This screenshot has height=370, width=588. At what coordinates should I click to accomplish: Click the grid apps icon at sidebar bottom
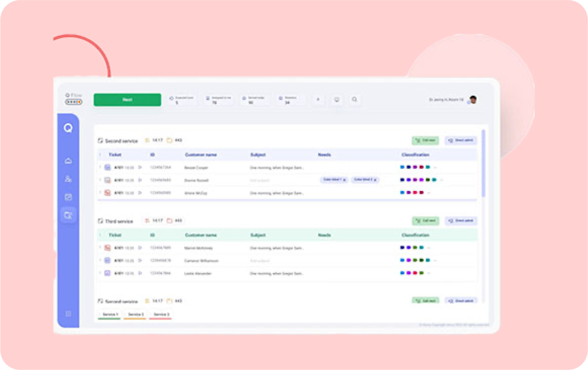[68, 314]
